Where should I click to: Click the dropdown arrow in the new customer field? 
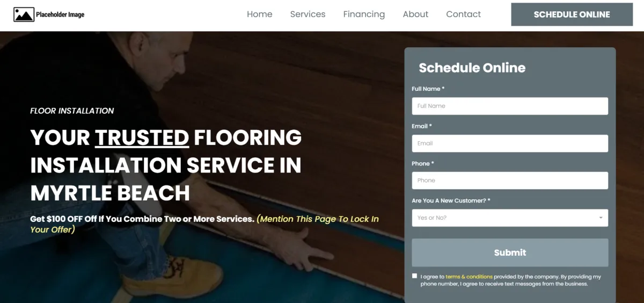(601, 218)
